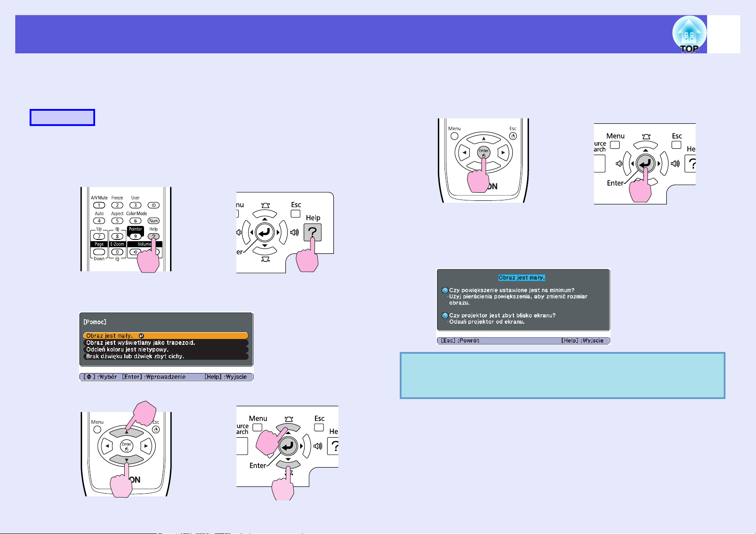Tap Esc key on remote with single finger on Enter
The image size is (756, 534).
pos(513,136)
